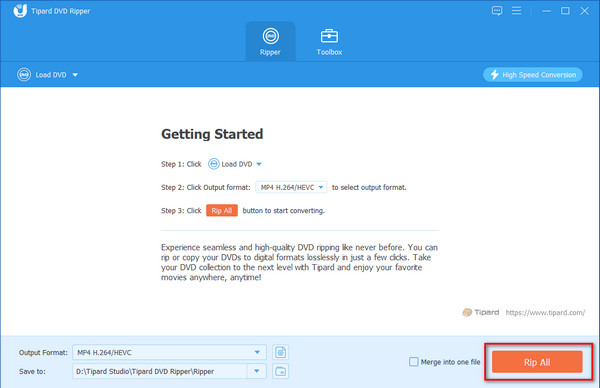600x388 pixels.
Task: Open the feedback chat icon in title bar
Action: [x=497, y=11]
